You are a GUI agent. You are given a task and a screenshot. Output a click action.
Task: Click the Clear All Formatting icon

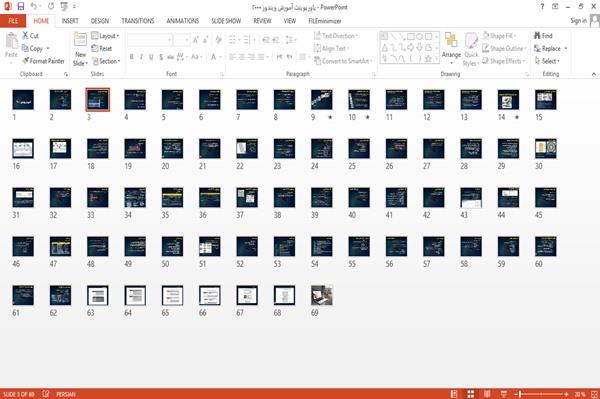click(x=218, y=40)
